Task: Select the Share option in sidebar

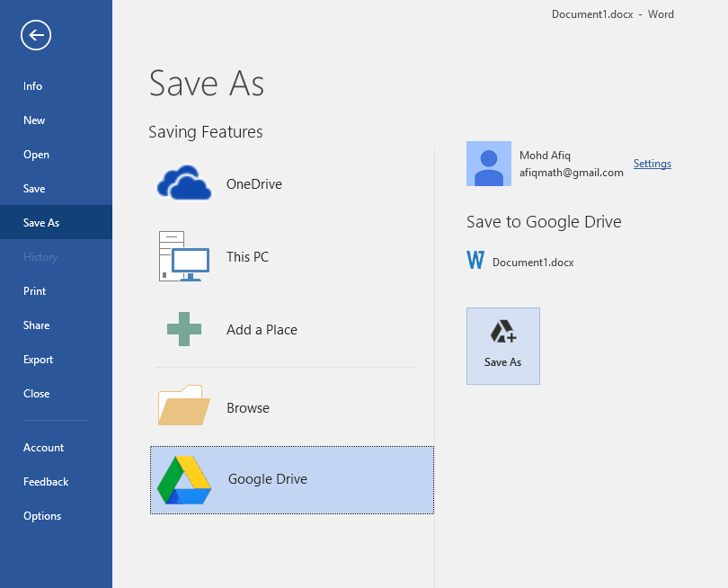Action: 36,325
